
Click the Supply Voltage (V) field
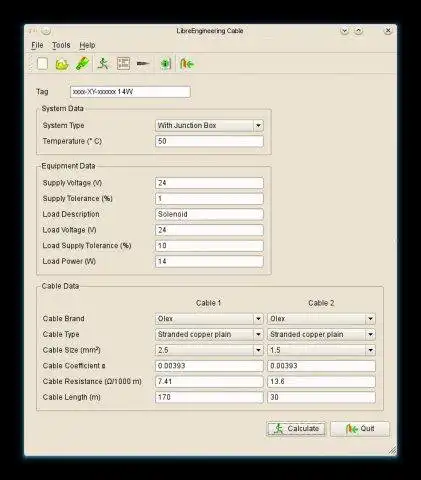[x=209, y=183]
